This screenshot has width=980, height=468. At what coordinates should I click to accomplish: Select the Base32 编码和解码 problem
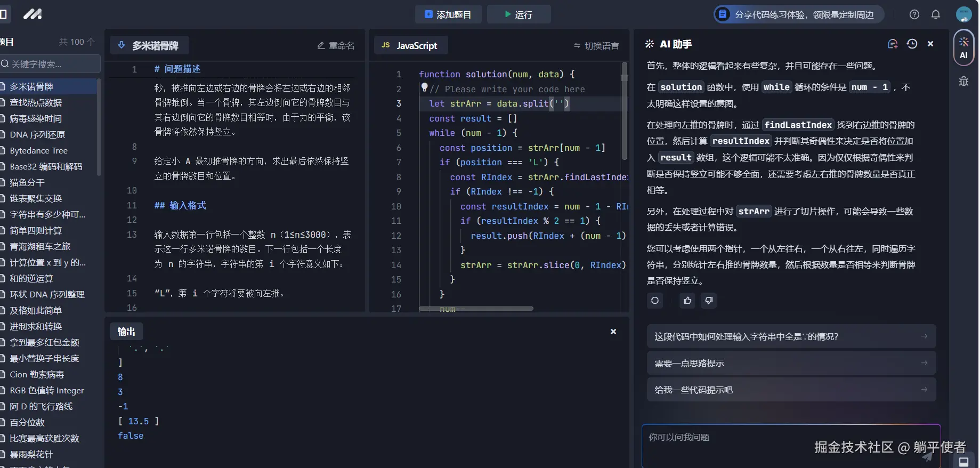pyautogui.click(x=48, y=166)
